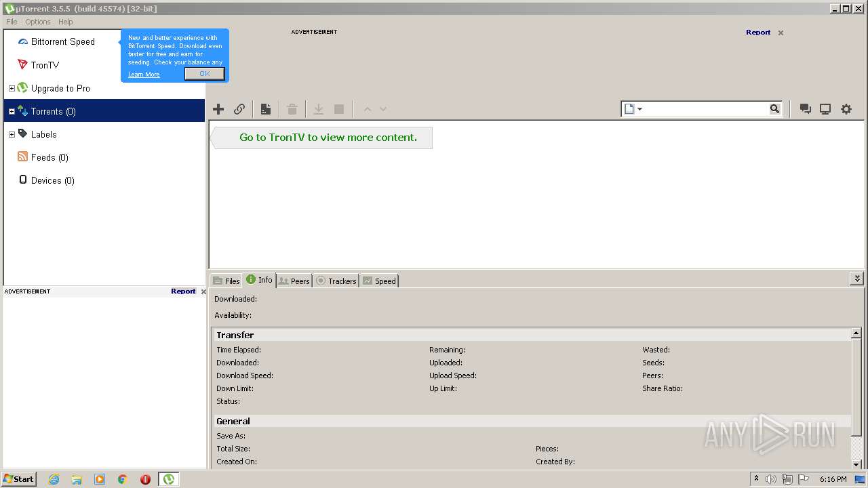Click the Remove Torrent trash icon
This screenshot has width=868, height=488.
292,109
